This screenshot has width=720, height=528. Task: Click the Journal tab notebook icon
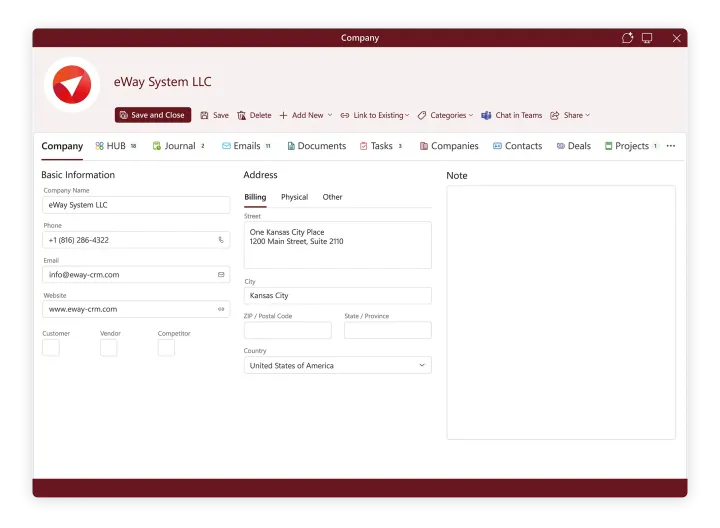click(157, 146)
